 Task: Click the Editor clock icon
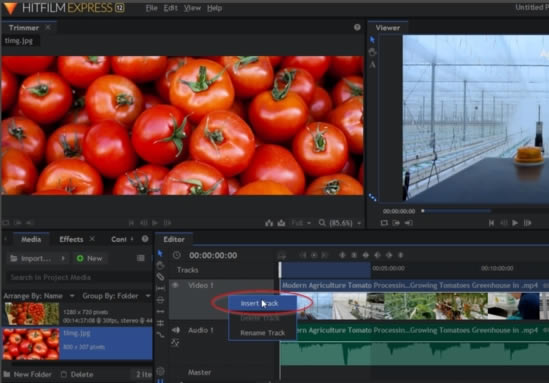pos(176,255)
